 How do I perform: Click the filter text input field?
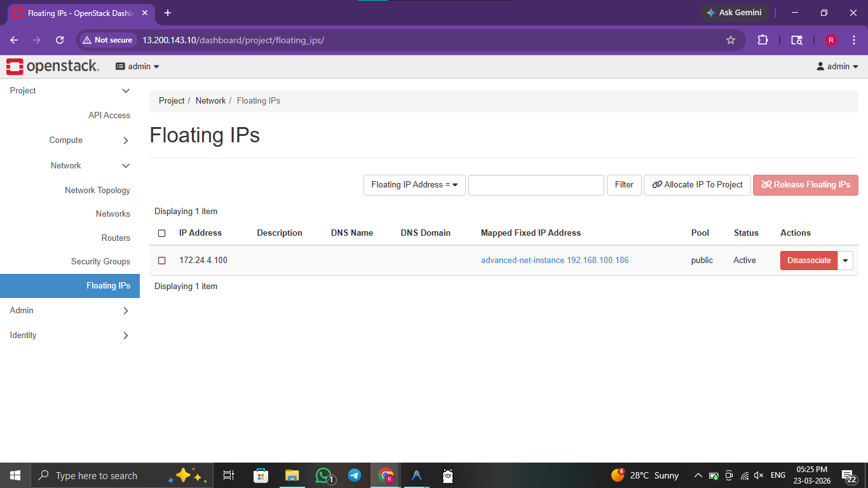coord(536,185)
